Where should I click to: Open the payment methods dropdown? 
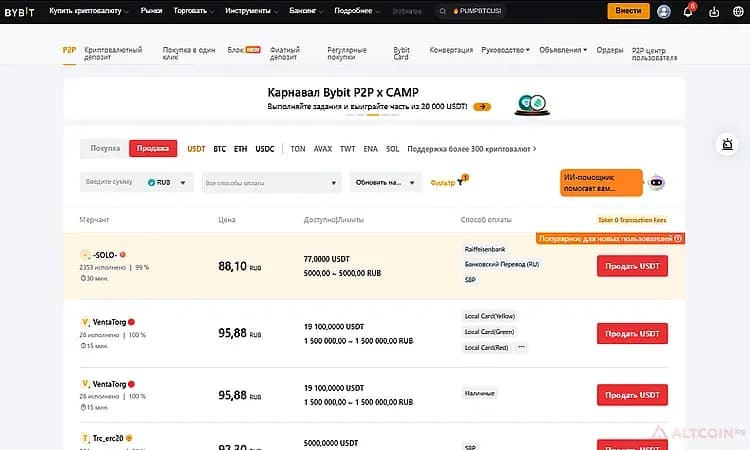(x=271, y=183)
